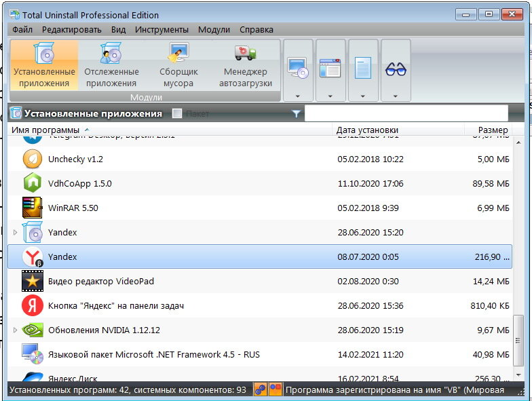Expand dropdown under document page icon
This screenshot has height=401, width=532.
click(362, 96)
